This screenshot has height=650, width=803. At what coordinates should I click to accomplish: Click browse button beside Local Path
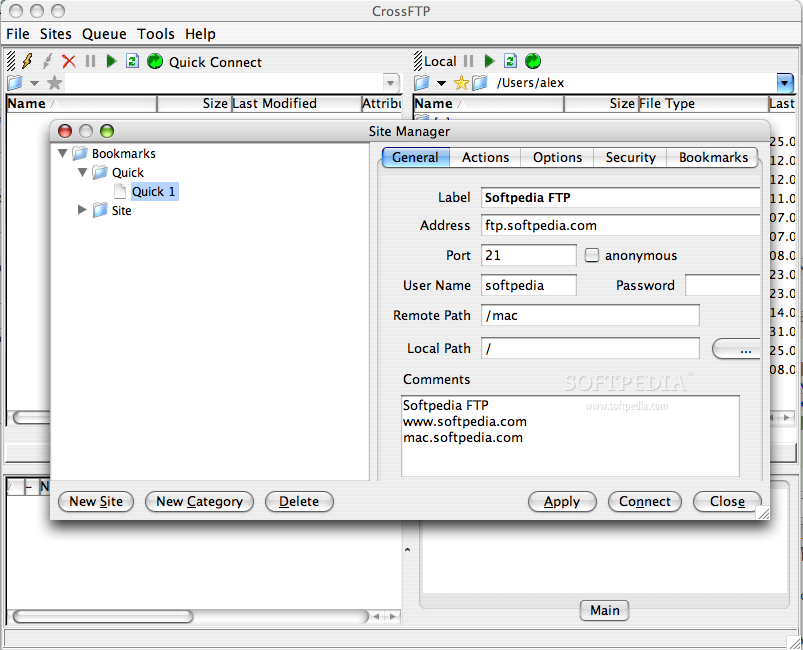click(x=736, y=349)
